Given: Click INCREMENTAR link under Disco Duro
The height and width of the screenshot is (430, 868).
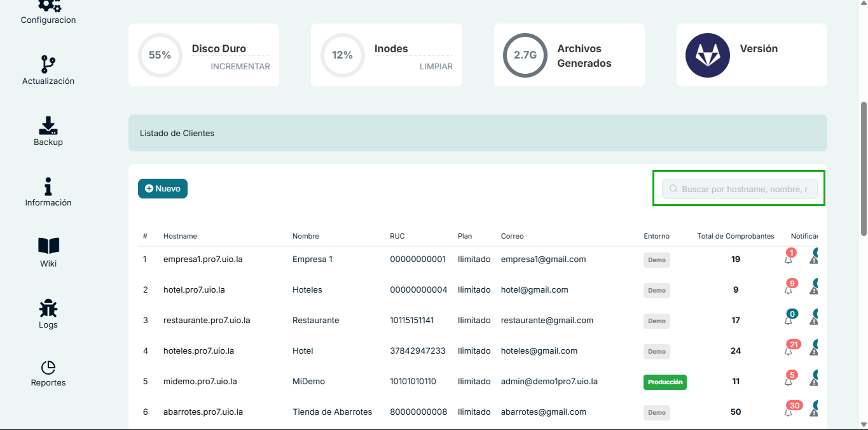Looking at the screenshot, I should [240, 67].
